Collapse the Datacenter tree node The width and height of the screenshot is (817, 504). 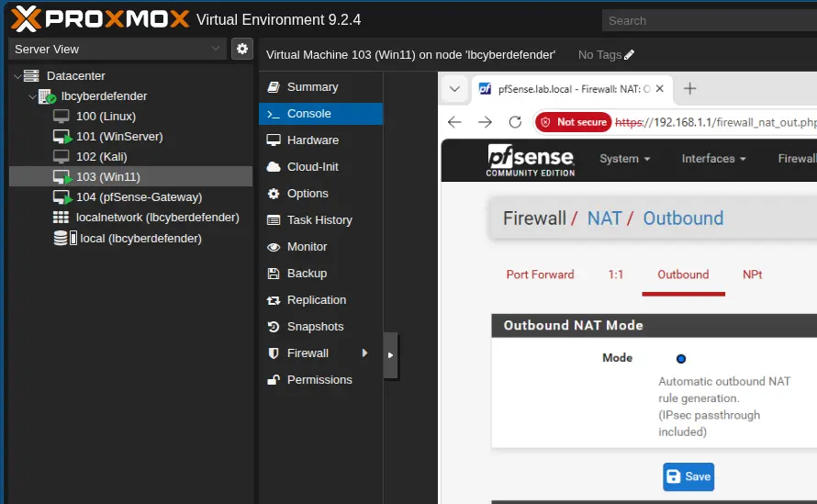[17, 76]
